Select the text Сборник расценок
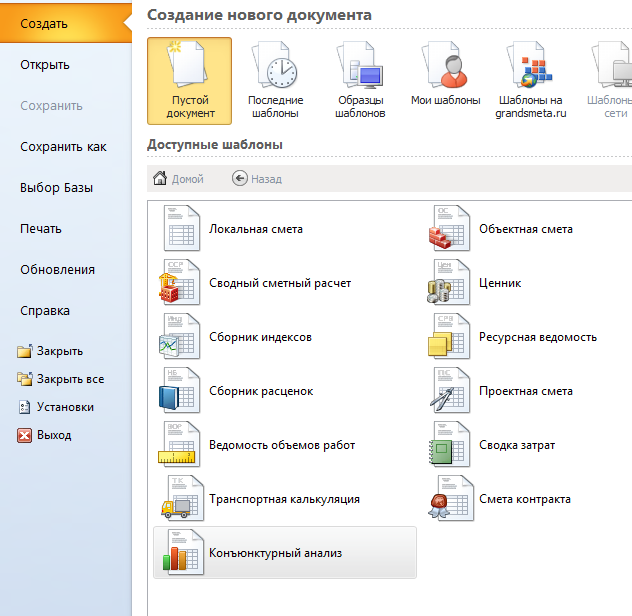 point(261,391)
